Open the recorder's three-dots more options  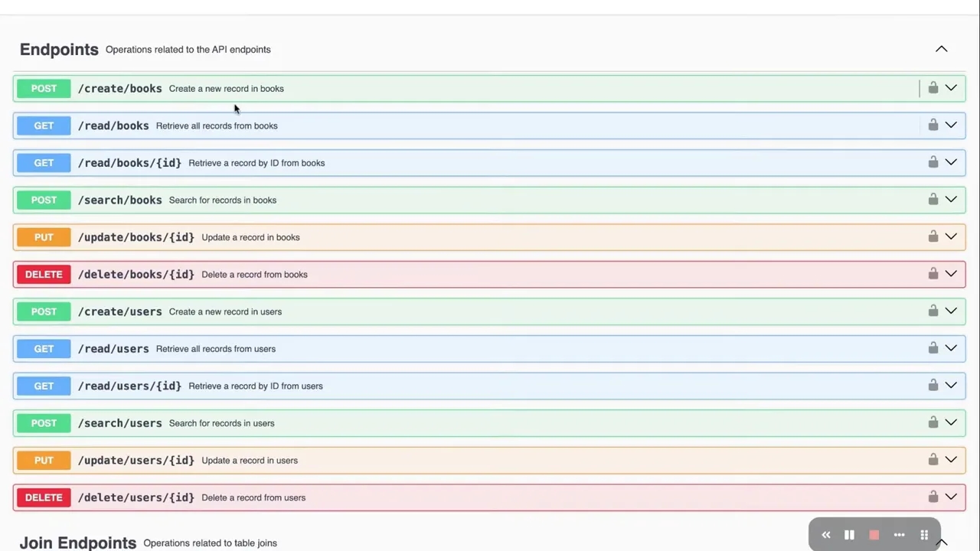899,535
